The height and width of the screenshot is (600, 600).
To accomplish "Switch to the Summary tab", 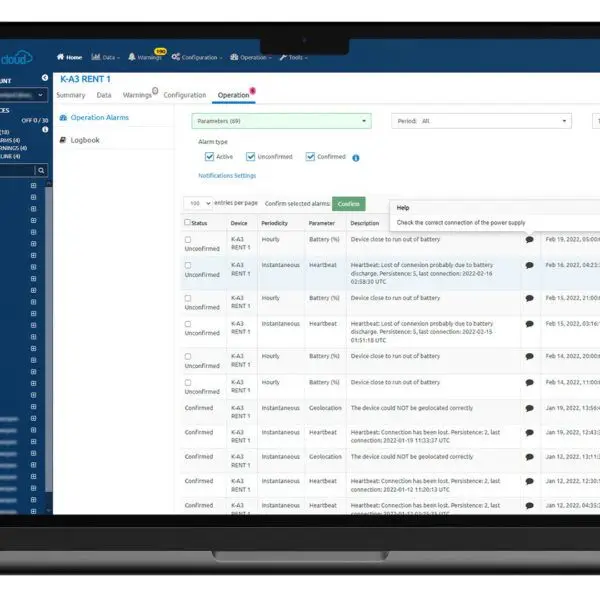I will (x=71, y=95).
